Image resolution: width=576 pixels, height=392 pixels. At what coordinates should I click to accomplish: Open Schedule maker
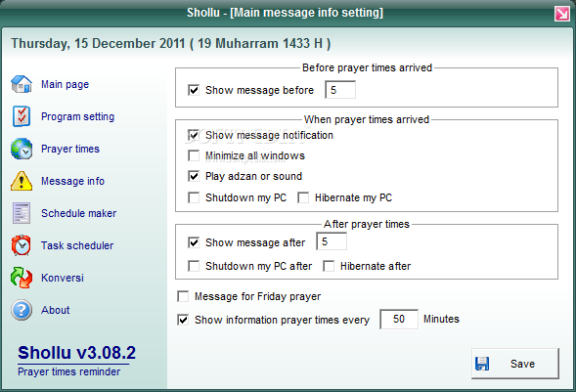(78, 213)
